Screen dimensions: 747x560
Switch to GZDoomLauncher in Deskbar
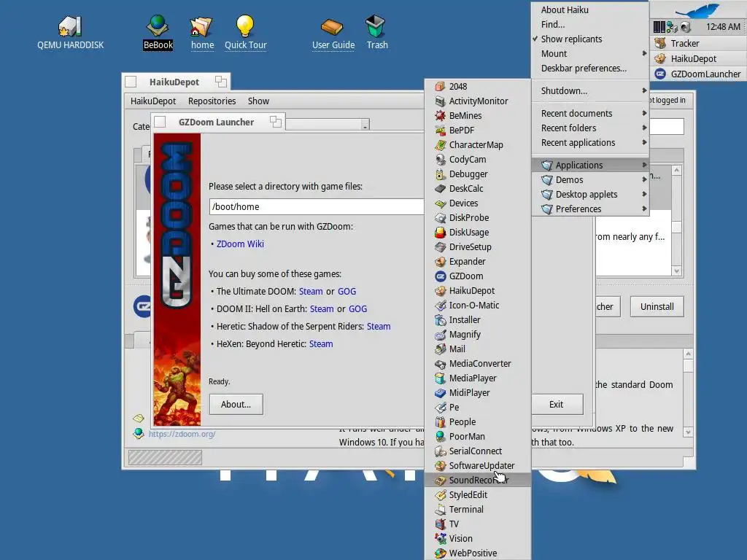coord(698,74)
